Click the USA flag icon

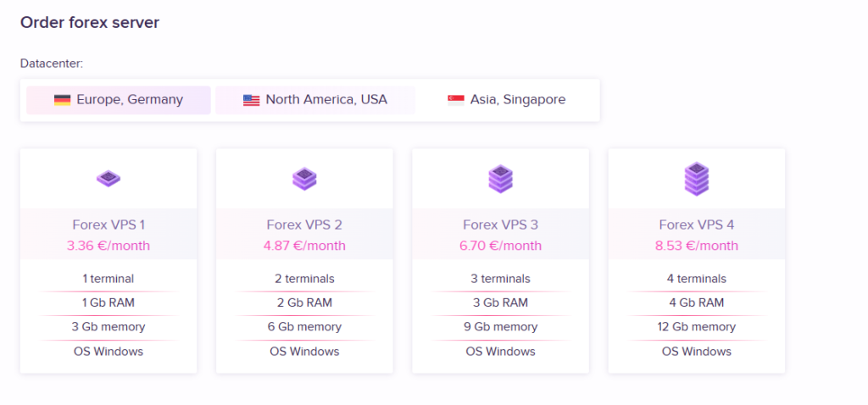[251, 100]
